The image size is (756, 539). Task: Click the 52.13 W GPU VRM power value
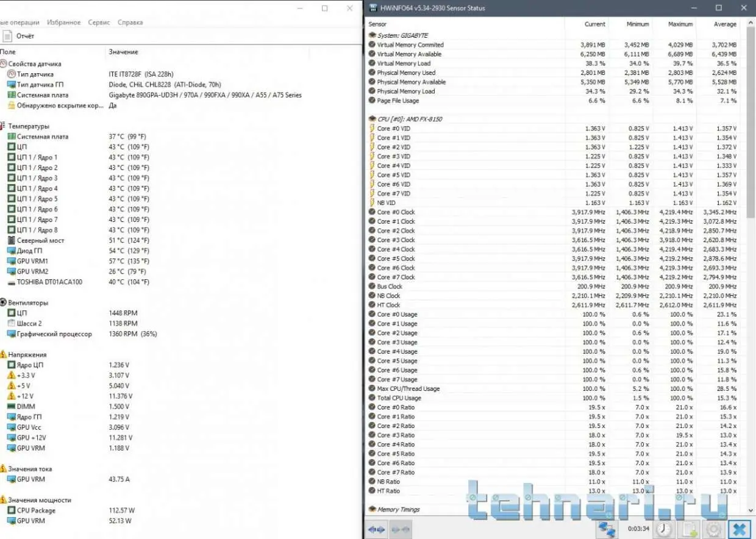coord(120,521)
